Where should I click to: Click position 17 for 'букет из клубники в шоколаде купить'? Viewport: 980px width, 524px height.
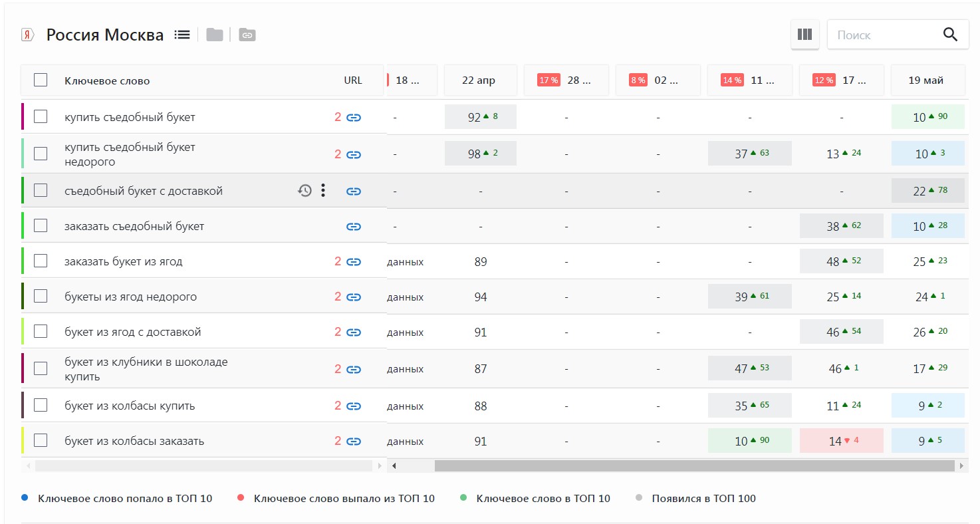tap(919, 368)
